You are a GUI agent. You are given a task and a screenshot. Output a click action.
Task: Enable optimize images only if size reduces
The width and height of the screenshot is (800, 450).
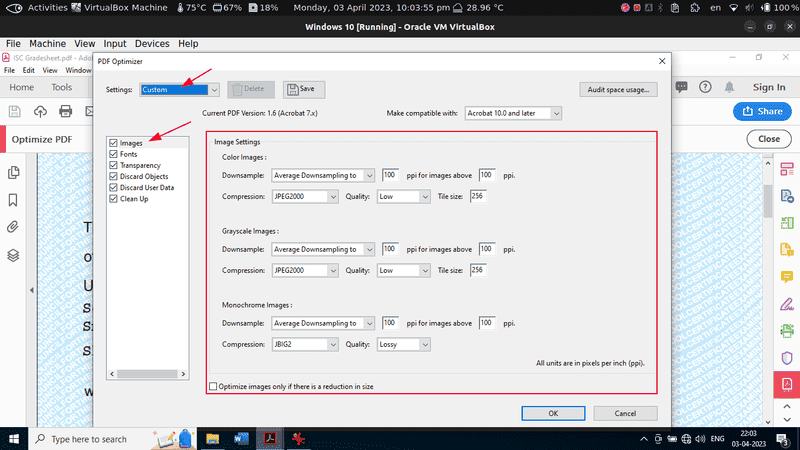tap(213, 387)
